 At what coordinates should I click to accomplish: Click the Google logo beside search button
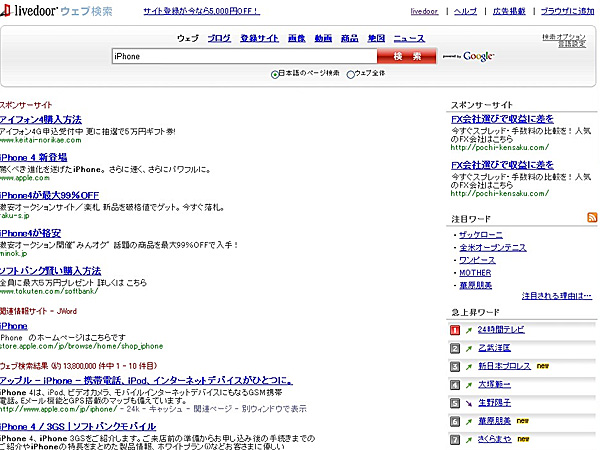pyautogui.click(x=479, y=56)
